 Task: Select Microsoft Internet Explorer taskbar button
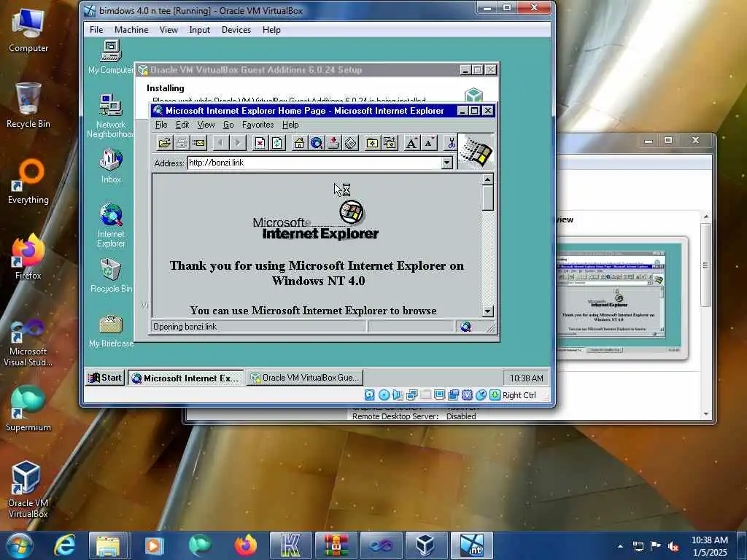186,378
